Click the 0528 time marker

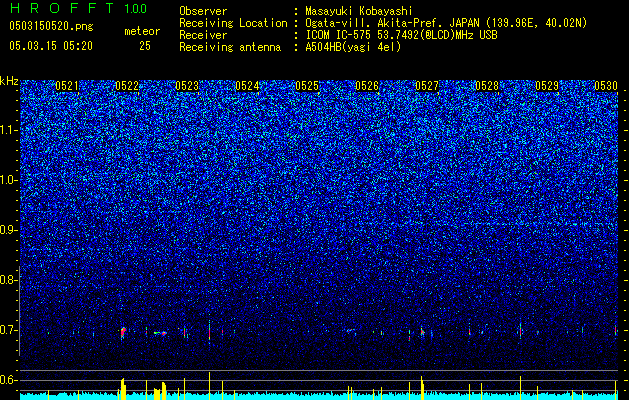coord(487,86)
